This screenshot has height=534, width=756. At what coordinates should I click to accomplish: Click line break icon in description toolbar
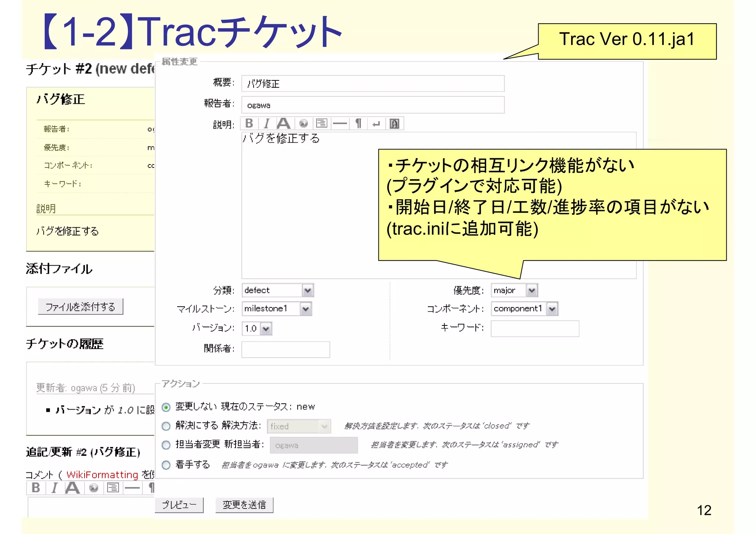click(x=376, y=123)
